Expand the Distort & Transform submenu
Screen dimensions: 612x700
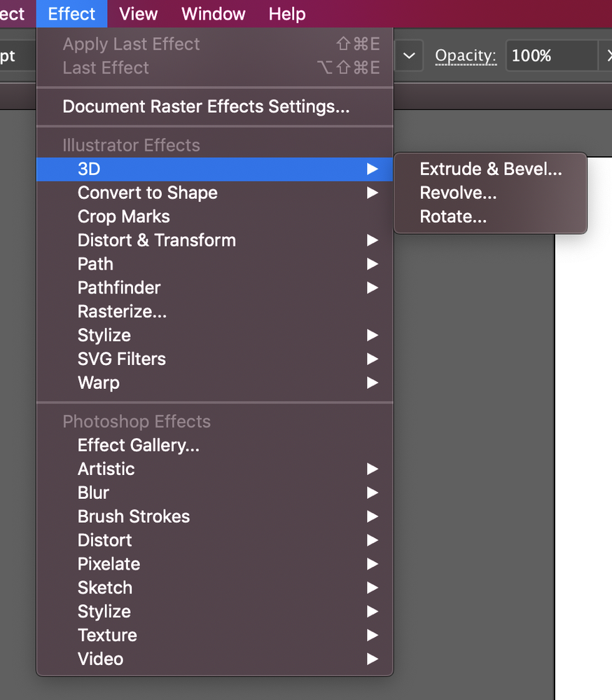click(x=157, y=240)
